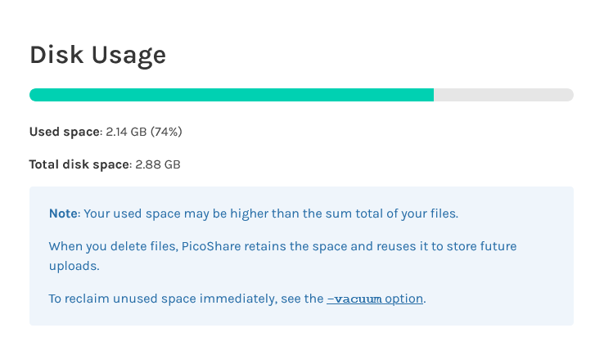Click the bold Note label
The height and width of the screenshot is (364, 595).
click(63, 213)
